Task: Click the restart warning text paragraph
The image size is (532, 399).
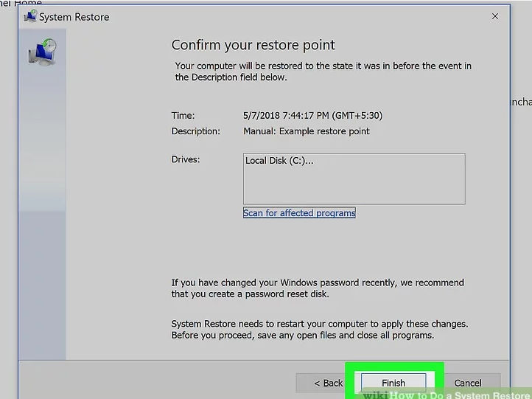Action: [x=318, y=330]
